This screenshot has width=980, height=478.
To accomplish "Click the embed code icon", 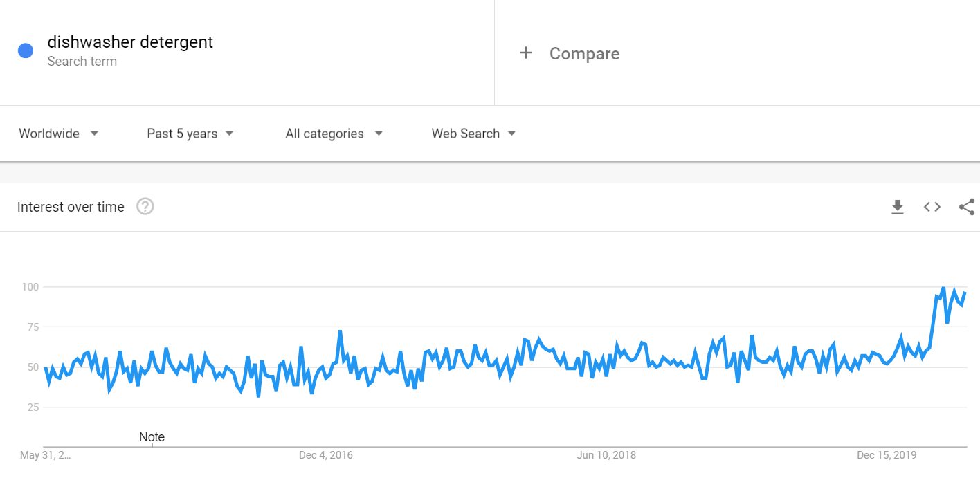I will [x=932, y=207].
